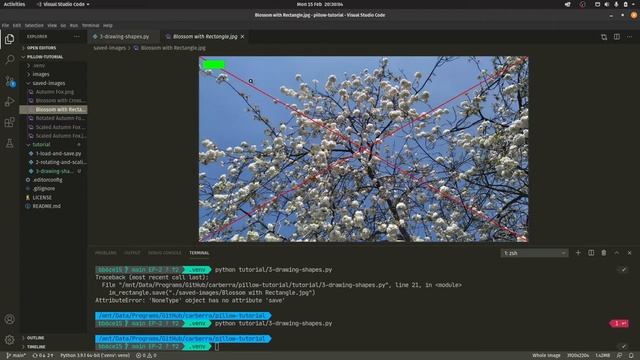The width and height of the screenshot is (640, 360).
Task: Click the open changes icon in editor toolbar
Action: [604, 37]
